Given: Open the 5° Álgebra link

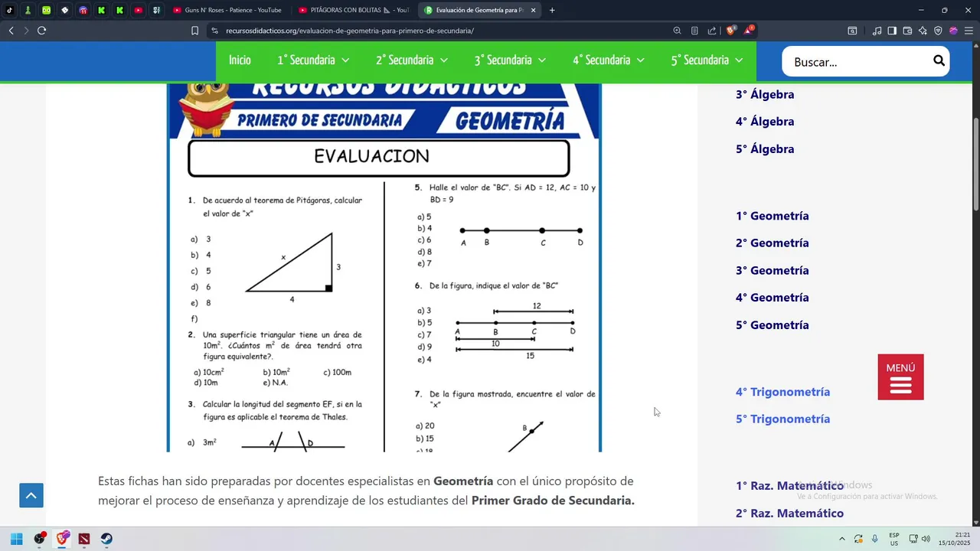Looking at the screenshot, I should point(765,148).
